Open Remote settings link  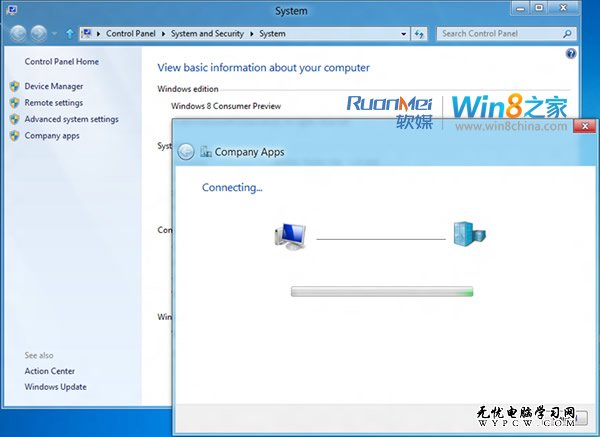pyautogui.click(x=54, y=103)
